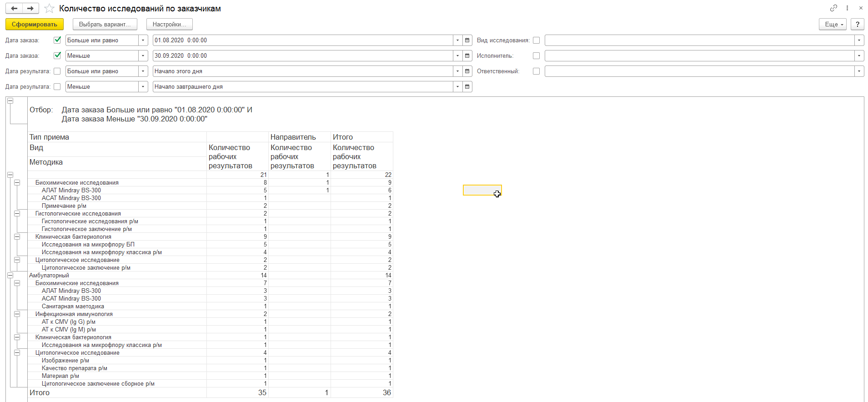The height and width of the screenshot is (402, 868).
Task: Click the back navigation arrow
Action: point(14,8)
